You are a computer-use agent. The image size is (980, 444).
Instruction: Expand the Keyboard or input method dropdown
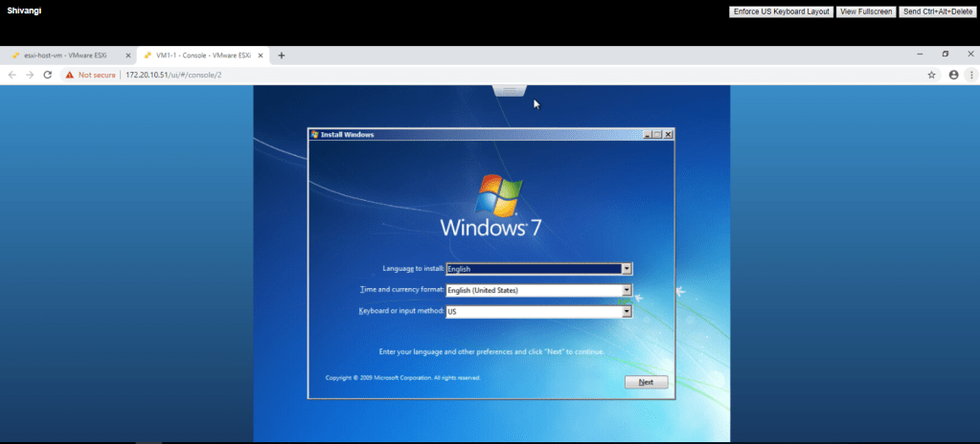pyautogui.click(x=627, y=311)
